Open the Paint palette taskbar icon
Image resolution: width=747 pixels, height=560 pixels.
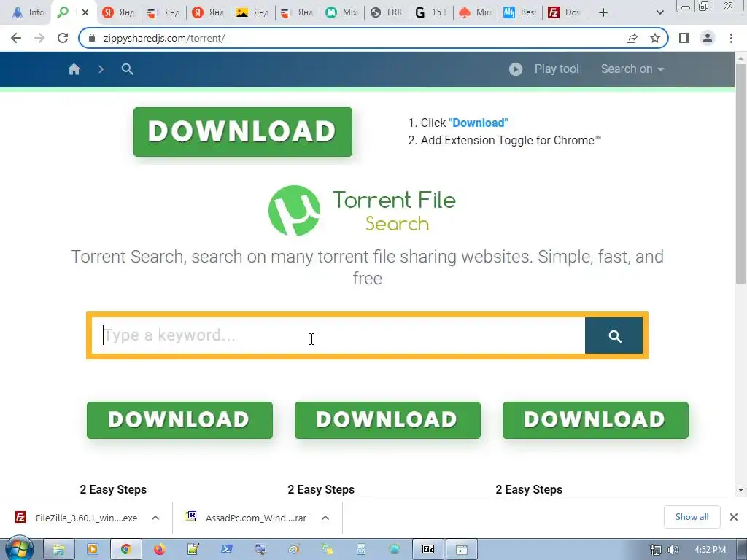(294, 550)
